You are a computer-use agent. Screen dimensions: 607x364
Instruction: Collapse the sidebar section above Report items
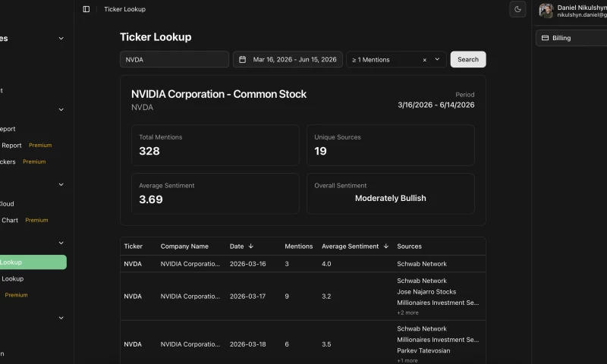[61, 109]
